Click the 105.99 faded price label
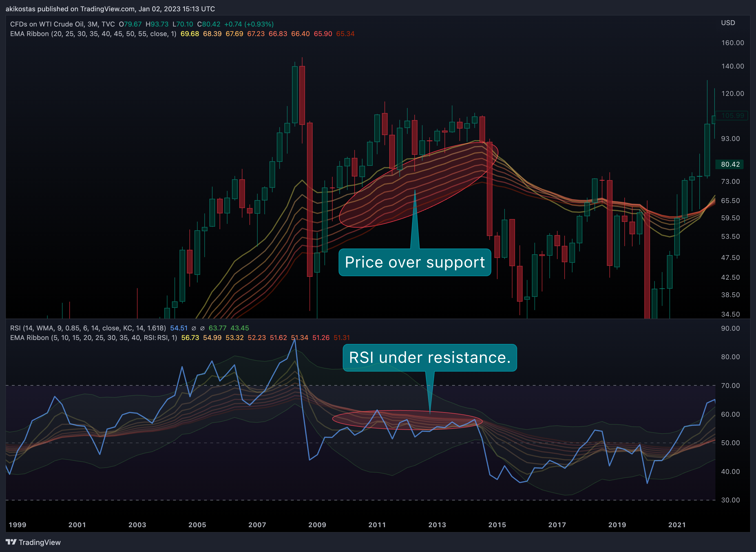The image size is (756, 552). [732, 116]
